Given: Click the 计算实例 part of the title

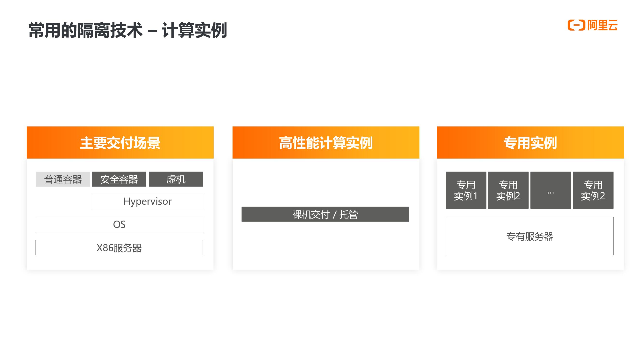Looking at the screenshot, I should 194,30.
